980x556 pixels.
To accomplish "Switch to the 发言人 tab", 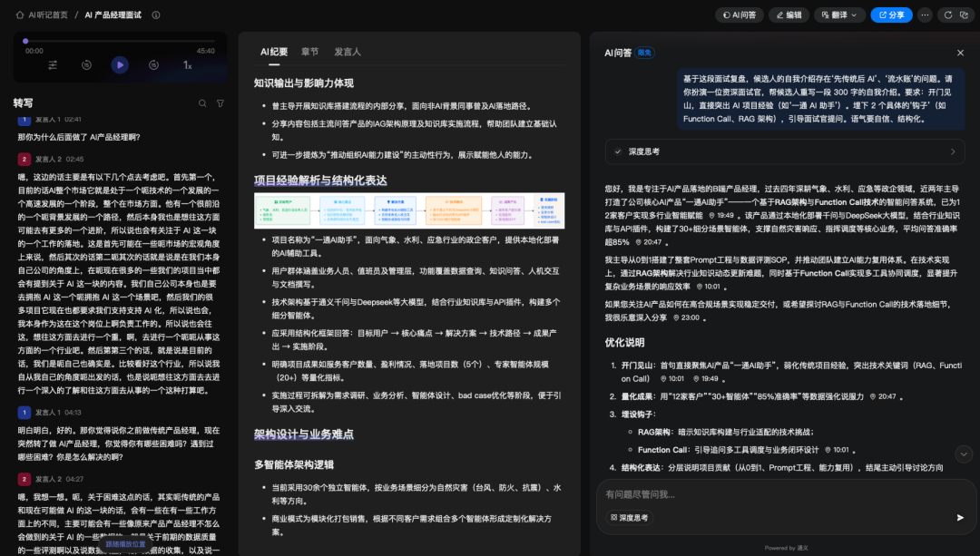I will click(x=347, y=52).
